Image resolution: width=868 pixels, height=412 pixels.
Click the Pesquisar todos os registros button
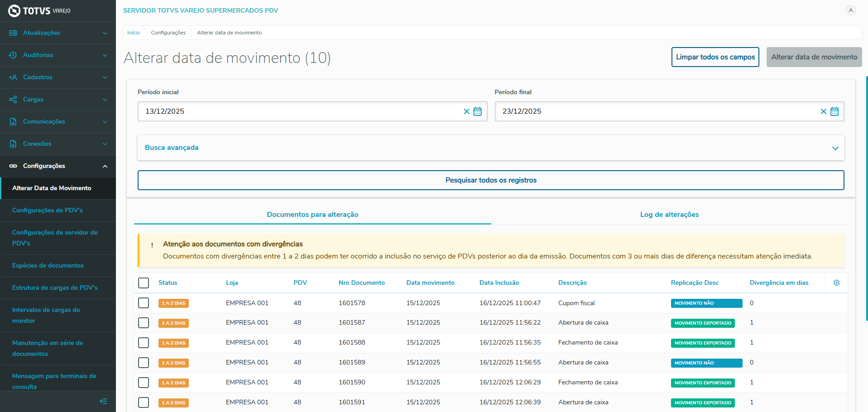[x=491, y=180]
